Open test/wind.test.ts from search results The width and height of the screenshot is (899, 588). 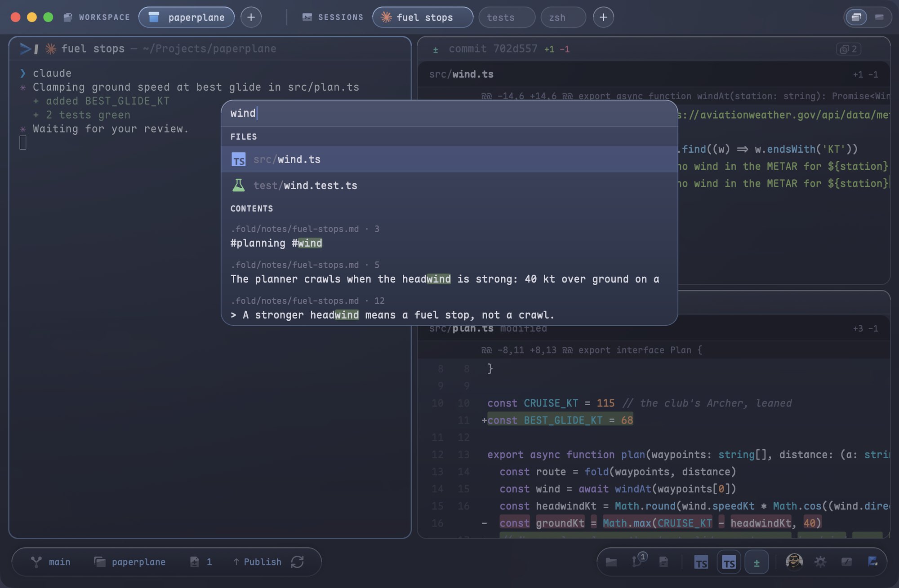point(449,186)
